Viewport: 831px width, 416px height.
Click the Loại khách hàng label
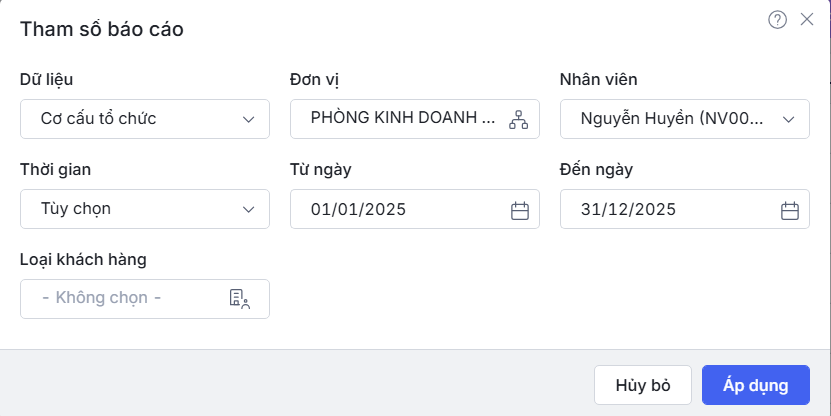[83, 260]
